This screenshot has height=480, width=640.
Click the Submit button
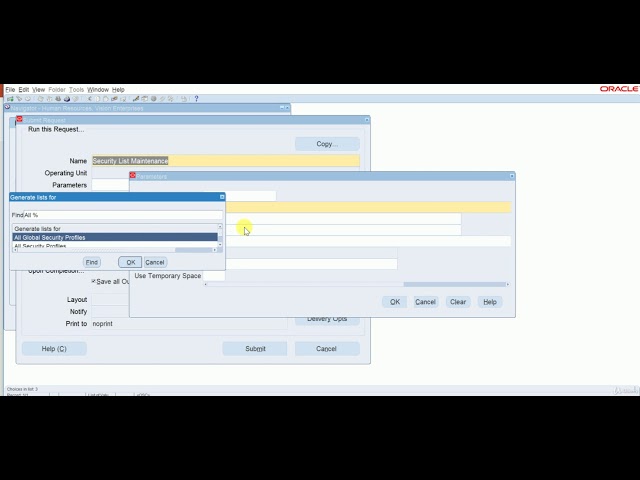(x=255, y=349)
